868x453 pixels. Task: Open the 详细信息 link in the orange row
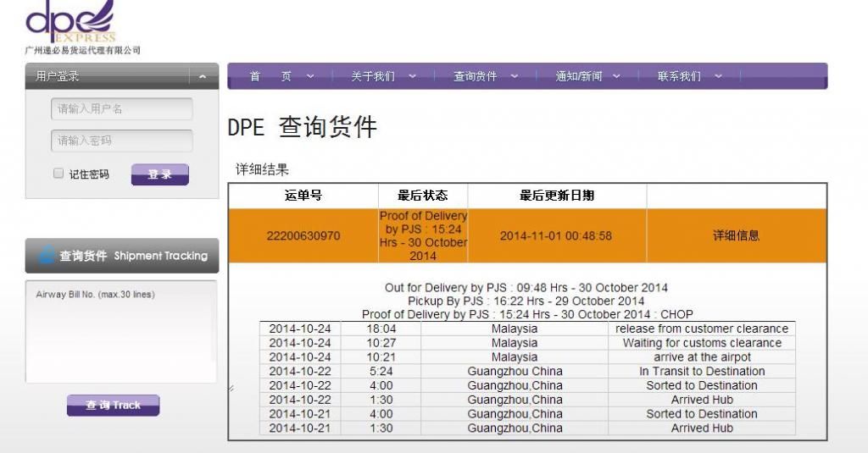[x=736, y=235]
